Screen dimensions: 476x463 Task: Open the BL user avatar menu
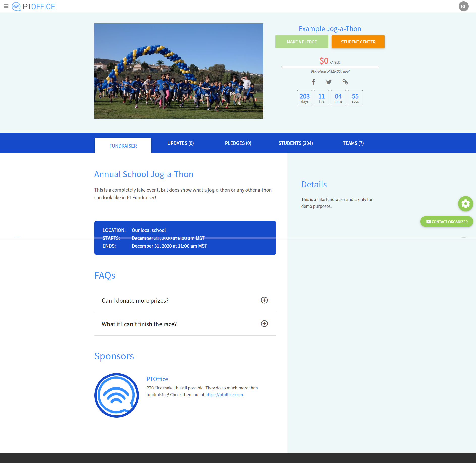coord(463,7)
